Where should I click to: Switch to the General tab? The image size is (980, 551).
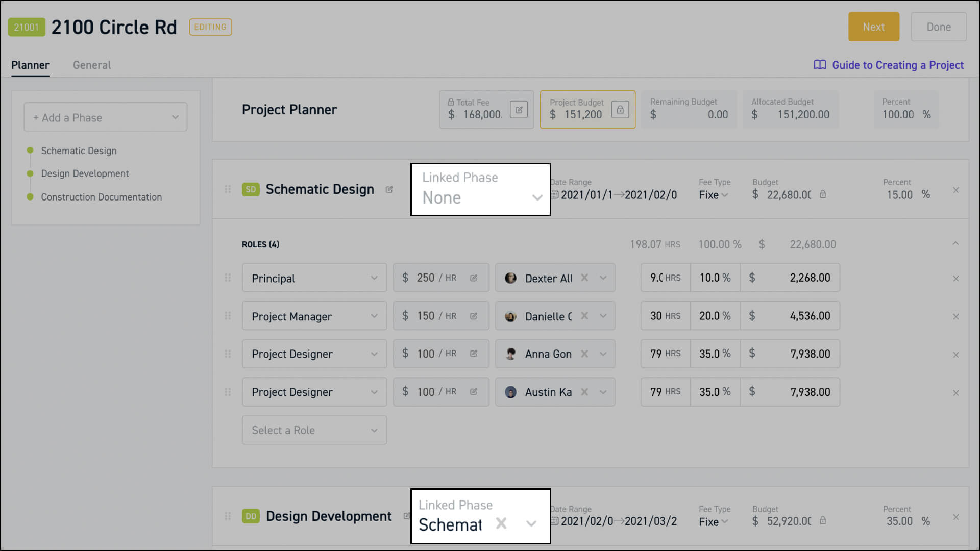coord(92,65)
